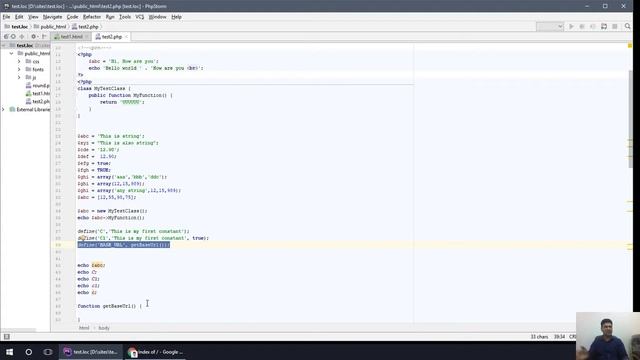Image resolution: width=640 pixels, height=360 pixels.
Task: Switch to Google Chrome taskbar button
Action: pos(156,352)
